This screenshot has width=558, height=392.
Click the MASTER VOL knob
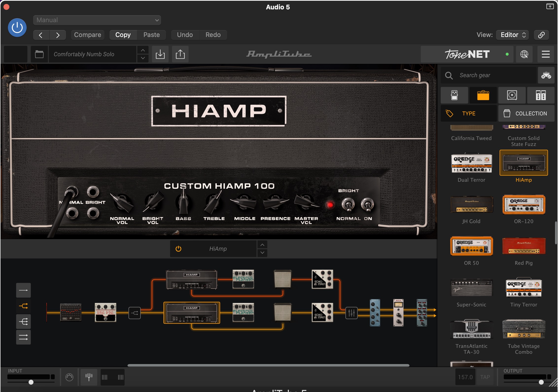306,202
